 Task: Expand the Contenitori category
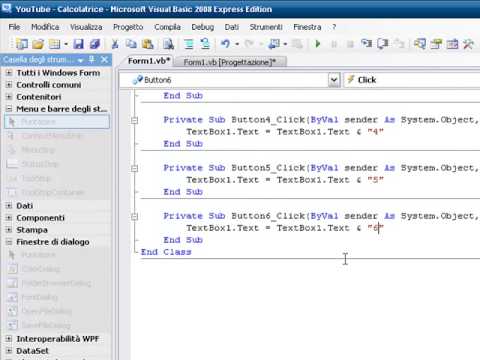(x=9, y=97)
